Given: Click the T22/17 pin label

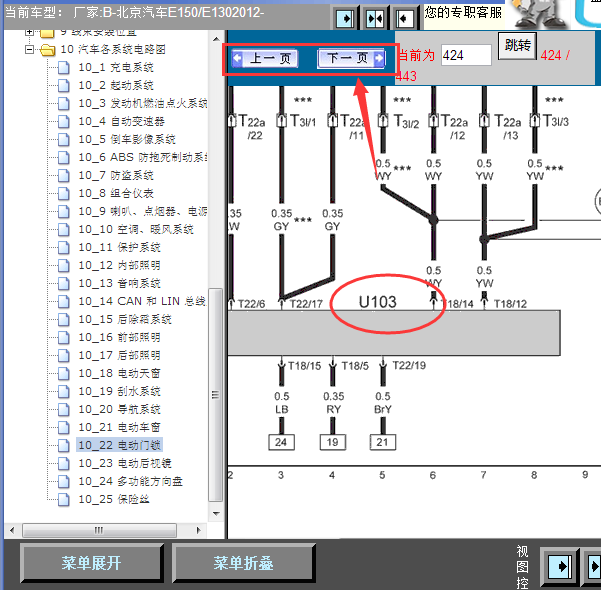Looking at the screenshot, I should coord(306,304).
